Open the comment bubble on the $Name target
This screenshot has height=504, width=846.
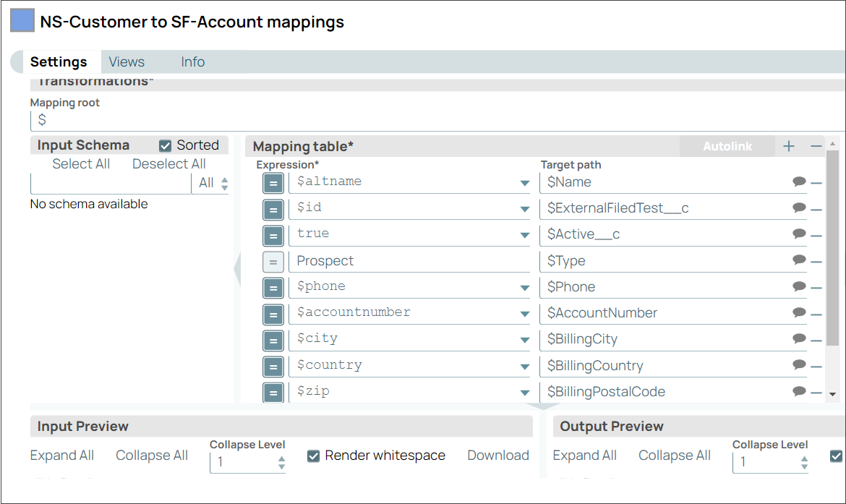[x=799, y=182]
